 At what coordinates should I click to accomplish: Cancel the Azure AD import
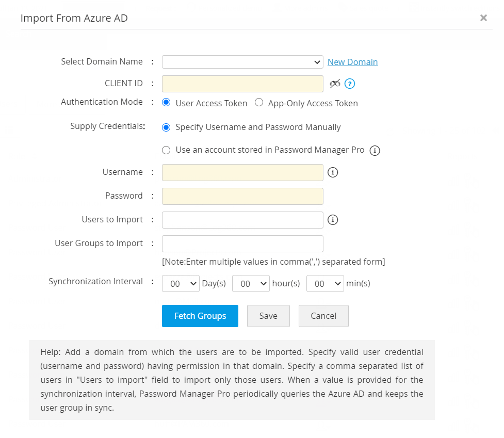[323, 316]
